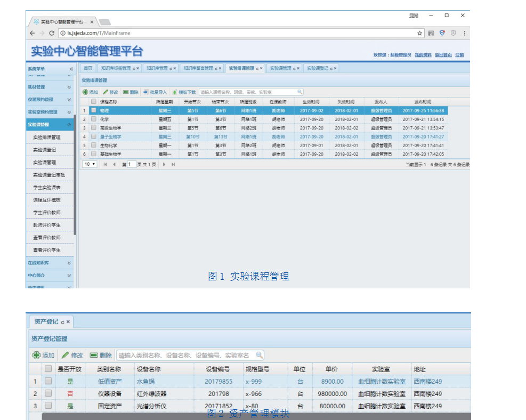The image size is (526, 420).
Task: Toggle the select-all checkbox in course table header
Action: point(94,101)
